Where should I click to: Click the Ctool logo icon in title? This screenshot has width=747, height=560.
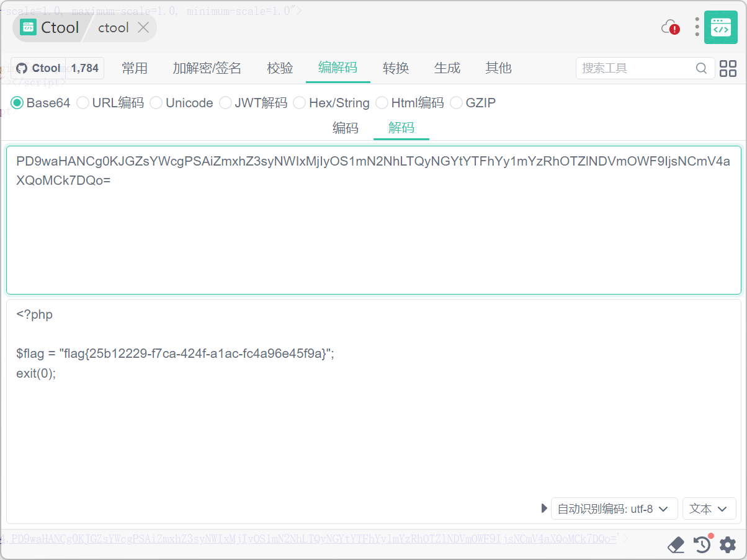point(28,27)
